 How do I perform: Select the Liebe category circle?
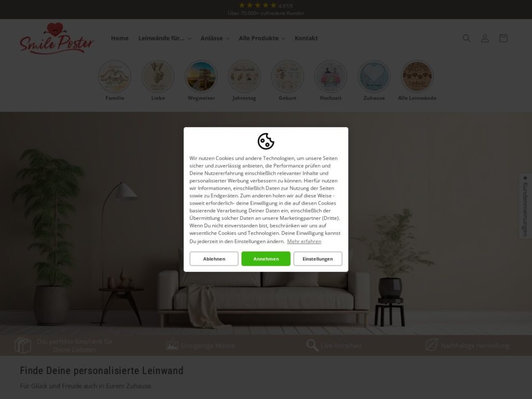tap(158, 77)
